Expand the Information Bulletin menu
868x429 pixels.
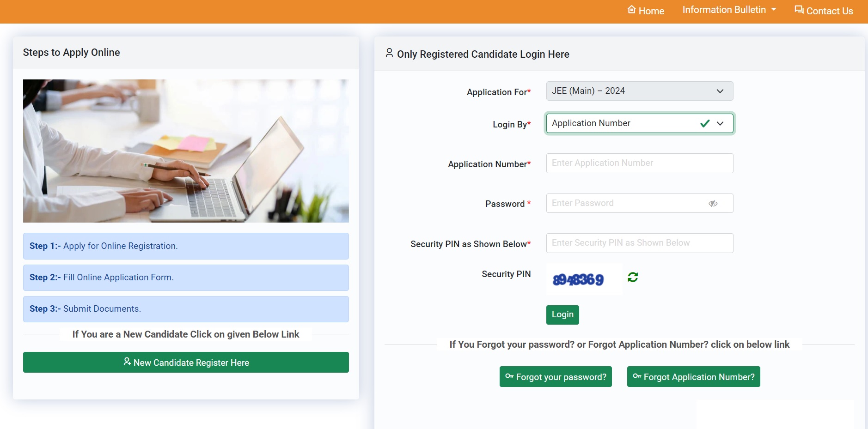point(729,10)
